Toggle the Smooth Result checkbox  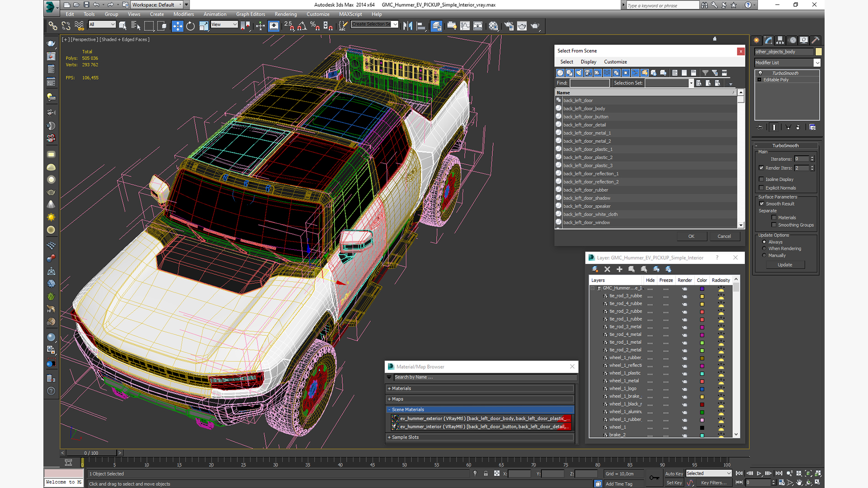point(762,204)
